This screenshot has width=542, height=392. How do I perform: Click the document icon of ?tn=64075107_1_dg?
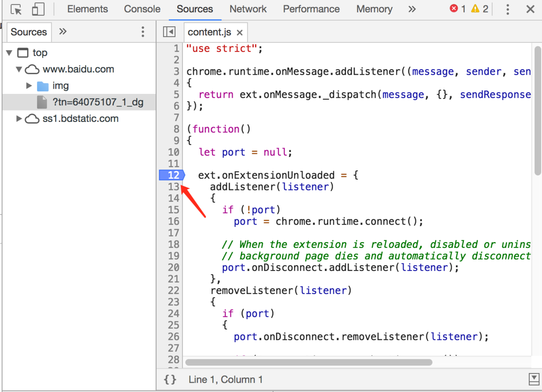point(42,102)
